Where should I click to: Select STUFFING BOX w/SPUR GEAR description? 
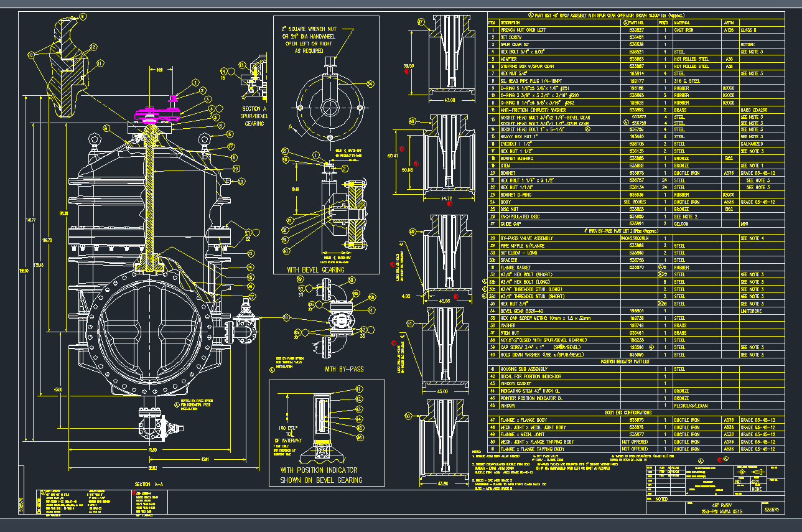(x=527, y=66)
